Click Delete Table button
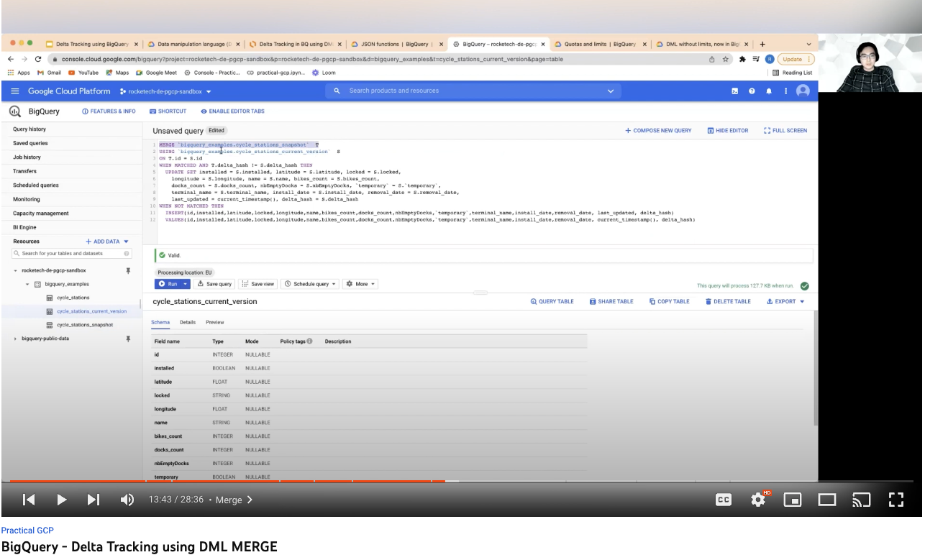The image size is (925, 560). 728,302
